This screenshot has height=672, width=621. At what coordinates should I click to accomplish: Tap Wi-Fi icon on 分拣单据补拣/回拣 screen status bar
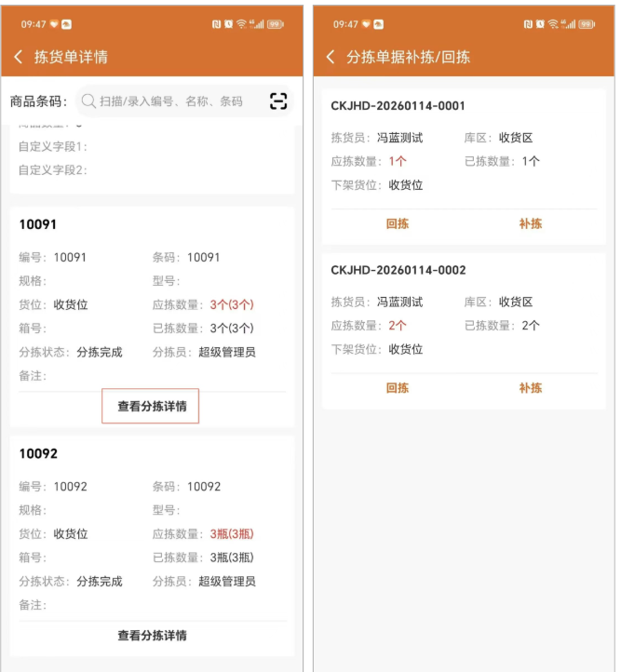click(x=554, y=24)
